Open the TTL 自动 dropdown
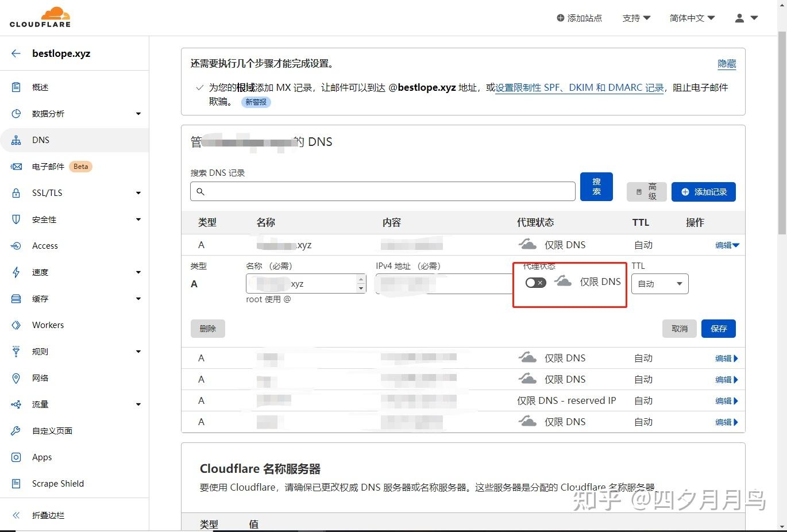 (x=659, y=284)
